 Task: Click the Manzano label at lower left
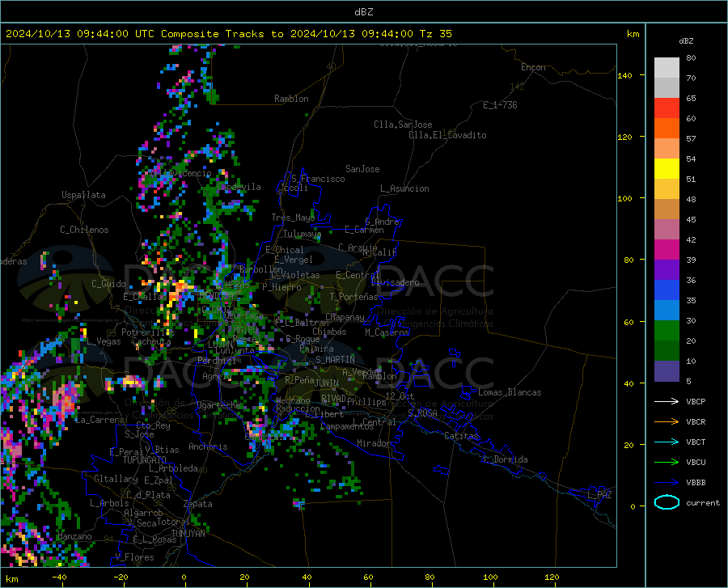coord(74,536)
